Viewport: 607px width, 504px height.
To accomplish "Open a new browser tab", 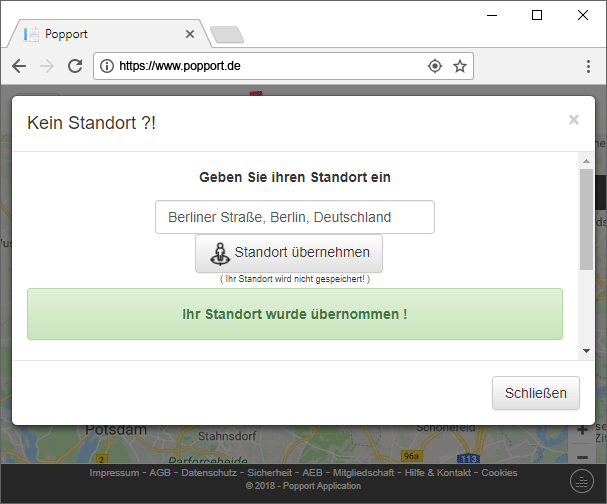I will [227, 35].
